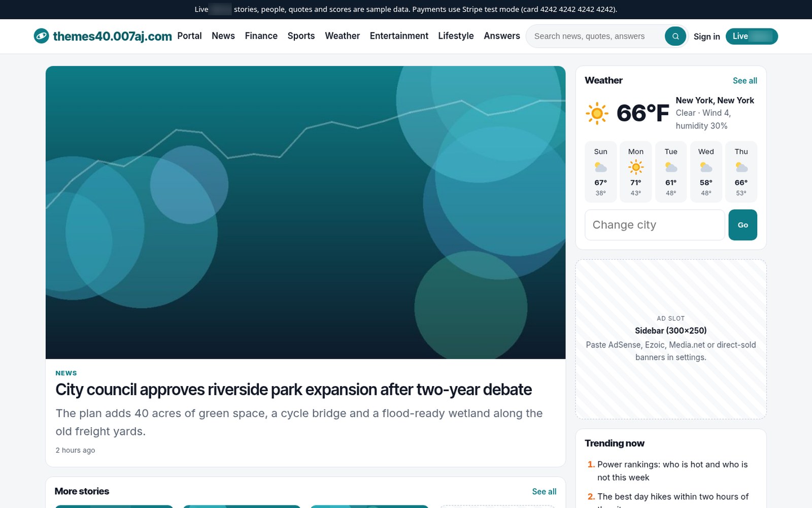The image size is (812, 508).
Task: Click See all in Weather widget
Action: click(745, 81)
